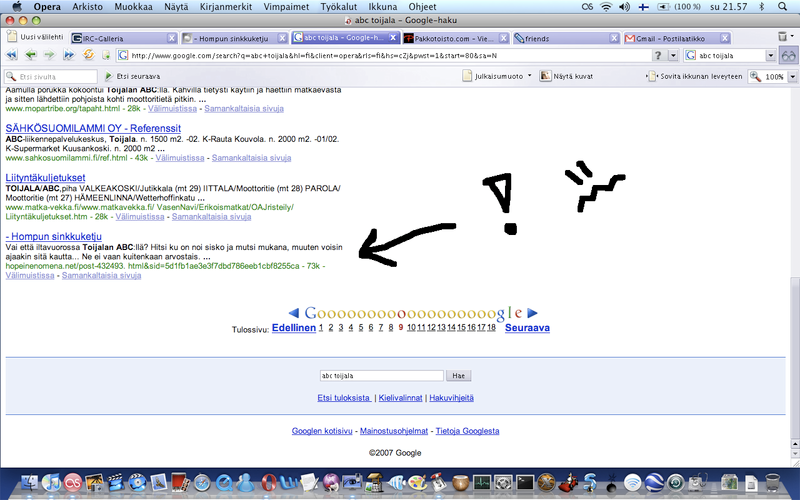Go forward using the forward arrow
The image size is (800, 500).
pyautogui.click(x=49, y=55)
